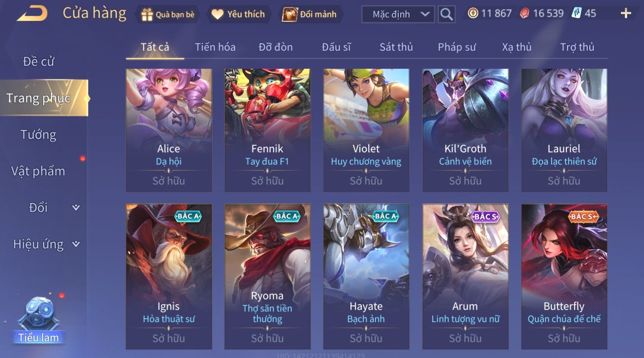Add currency with the plus icon
Image resolution: width=644 pixels, height=358 pixels.
click(626, 14)
